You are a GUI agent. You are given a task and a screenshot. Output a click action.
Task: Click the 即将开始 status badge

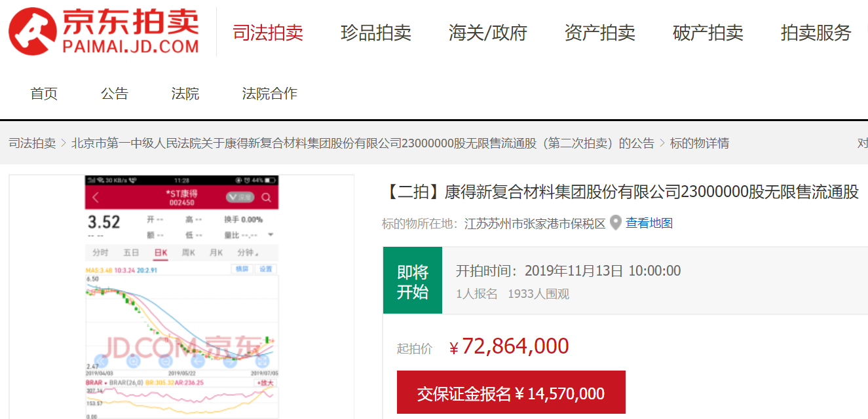coord(413,280)
